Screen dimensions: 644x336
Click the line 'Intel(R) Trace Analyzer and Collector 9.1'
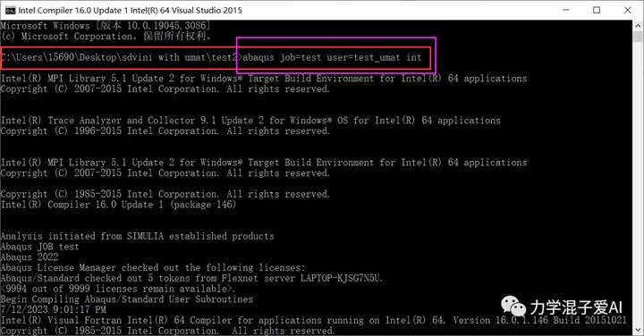click(x=250, y=121)
